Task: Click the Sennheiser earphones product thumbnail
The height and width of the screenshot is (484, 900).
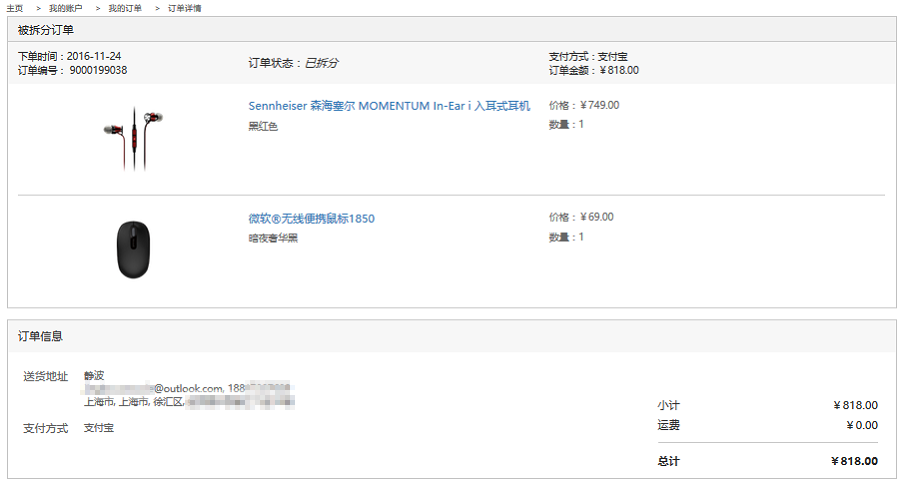Action: pyautogui.click(x=132, y=137)
